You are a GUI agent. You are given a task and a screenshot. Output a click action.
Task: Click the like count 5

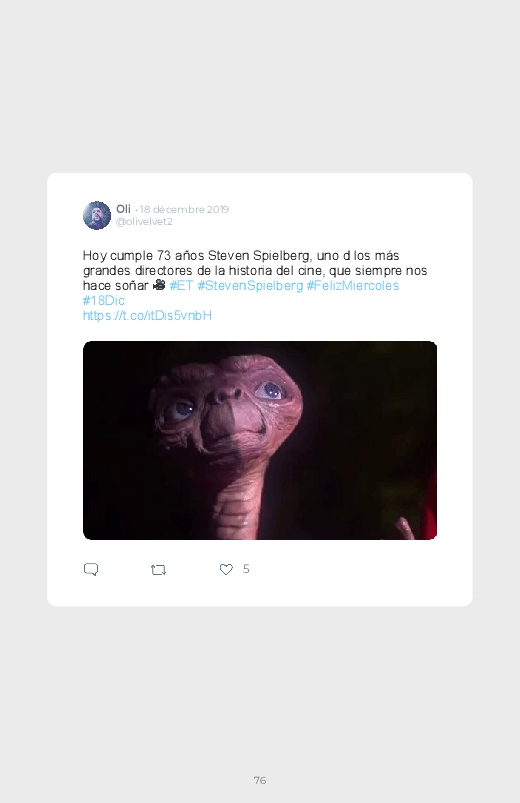(246, 569)
